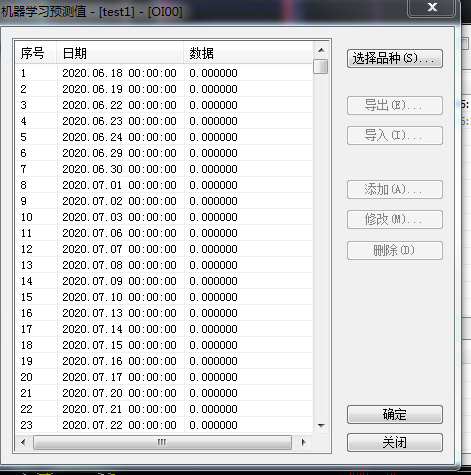471x475 pixels.
Task: Select row 2020.07.09 00:00:00
Action: [x=164, y=281]
